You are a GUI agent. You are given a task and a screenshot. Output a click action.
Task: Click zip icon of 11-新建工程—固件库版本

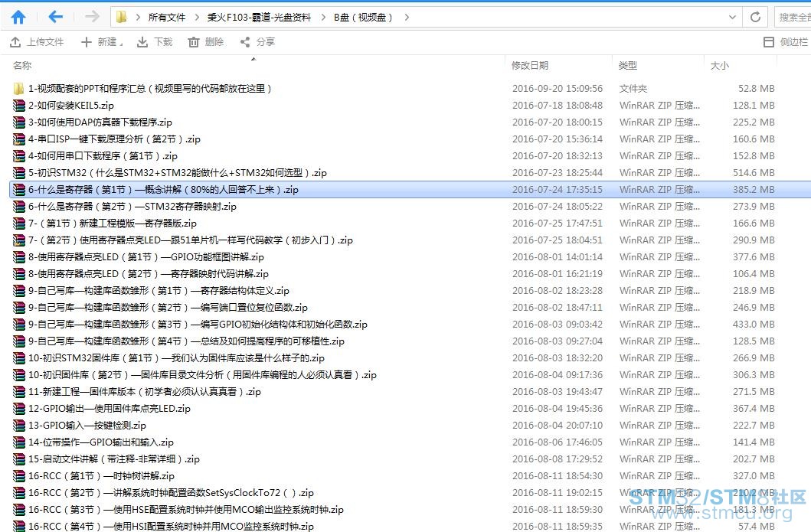coord(18,391)
